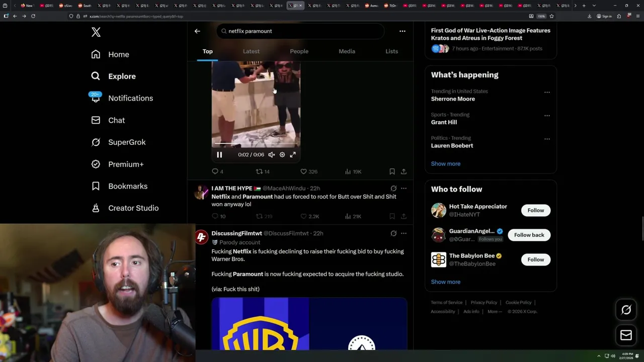Show more under What's happening
Viewport: 644px width, 362px height.
point(445,163)
